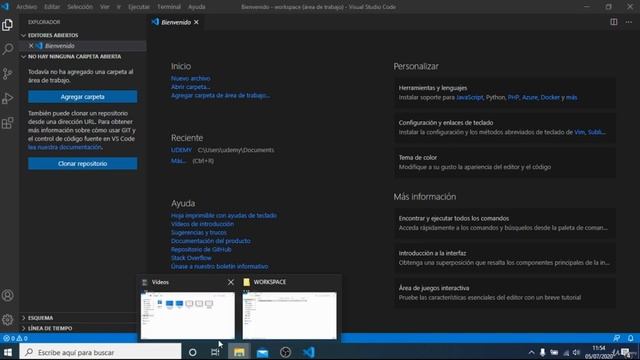This screenshot has height=360, width=640.
Task: Click the feedback icon in status bar
Action: point(616,338)
